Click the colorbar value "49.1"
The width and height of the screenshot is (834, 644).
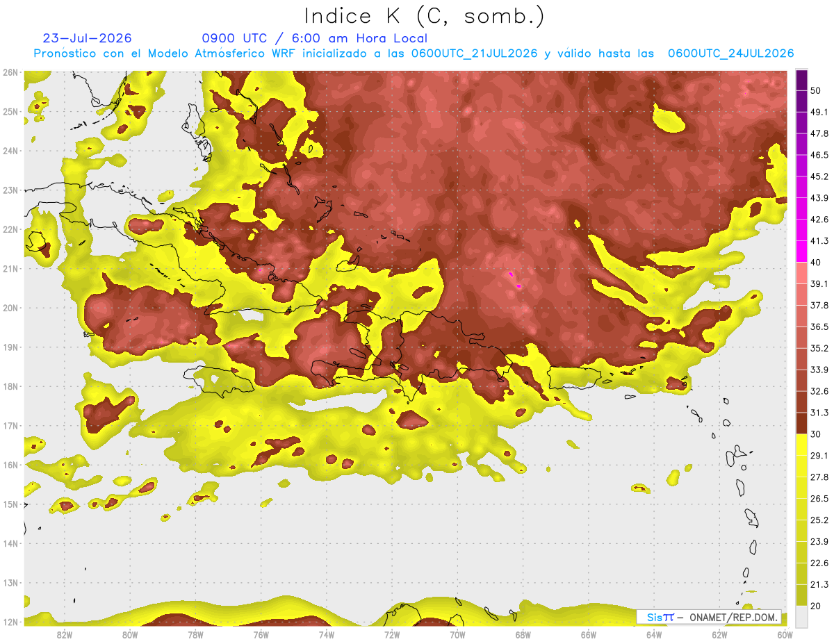(x=819, y=112)
